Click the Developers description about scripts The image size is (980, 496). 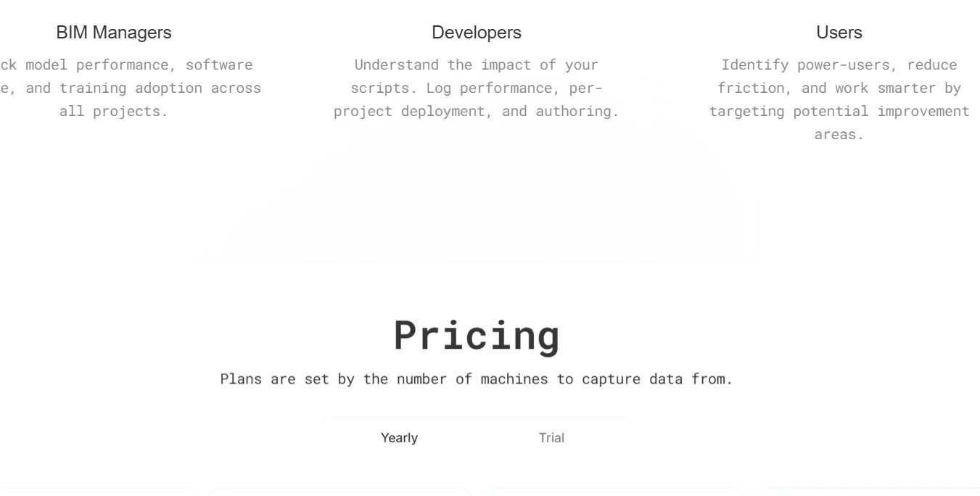pos(477,88)
